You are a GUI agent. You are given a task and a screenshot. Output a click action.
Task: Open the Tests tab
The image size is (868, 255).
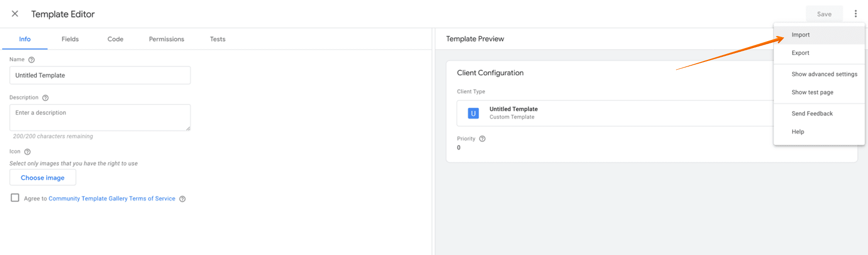click(x=218, y=39)
